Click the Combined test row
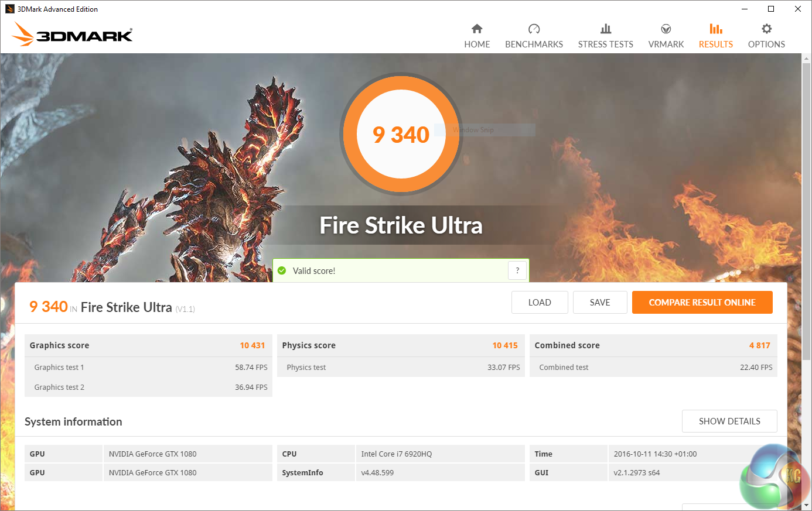The width and height of the screenshot is (812, 511). [x=653, y=367]
